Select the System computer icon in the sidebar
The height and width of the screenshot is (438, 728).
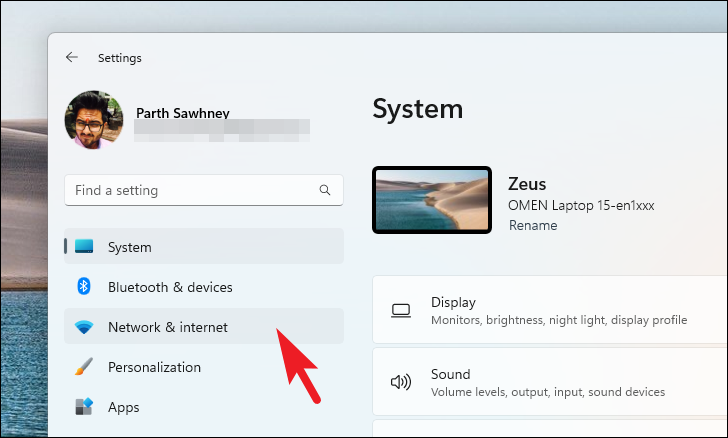84,246
